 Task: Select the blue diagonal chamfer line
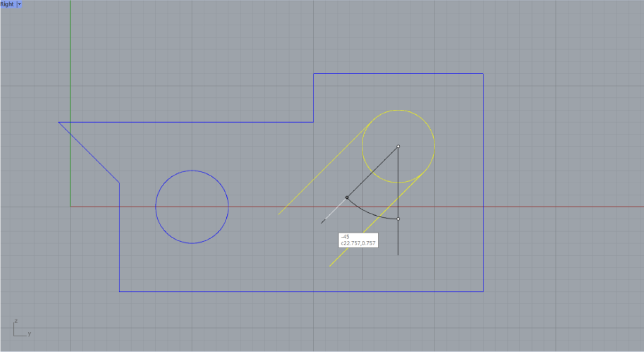[89, 153]
